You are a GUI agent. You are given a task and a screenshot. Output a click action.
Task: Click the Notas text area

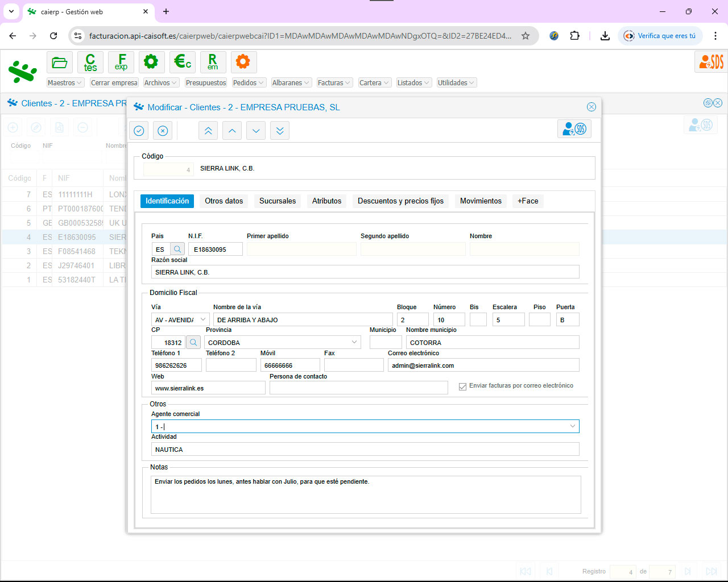pyautogui.click(x=366, y=494)
